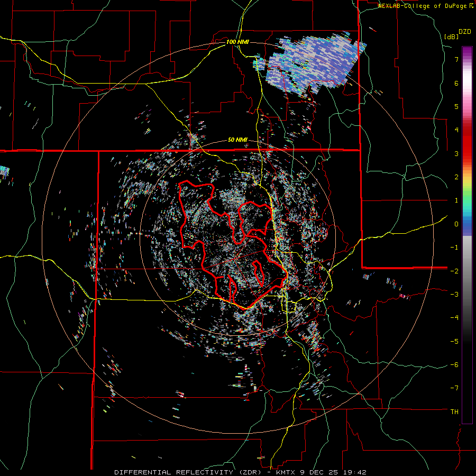Screen dimensions: 476x476
Task: Click the "50 NMI" range ring label
Action: tap(237, 140)
